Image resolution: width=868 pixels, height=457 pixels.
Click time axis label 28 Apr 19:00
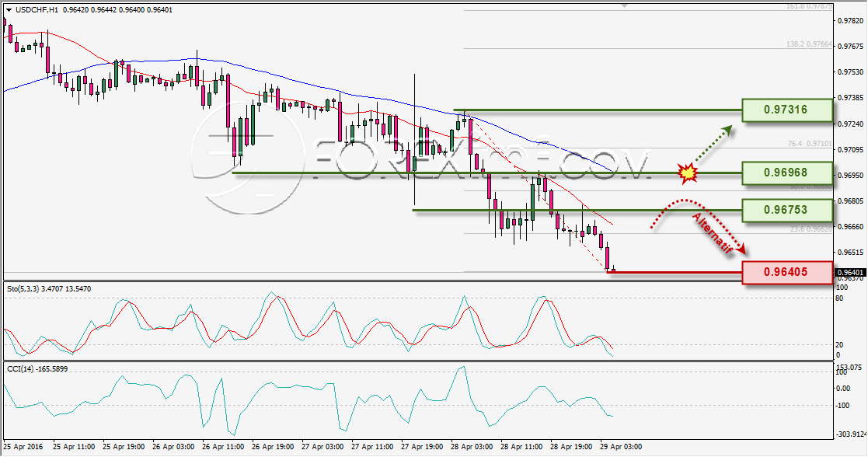click(x=571, y=446)
